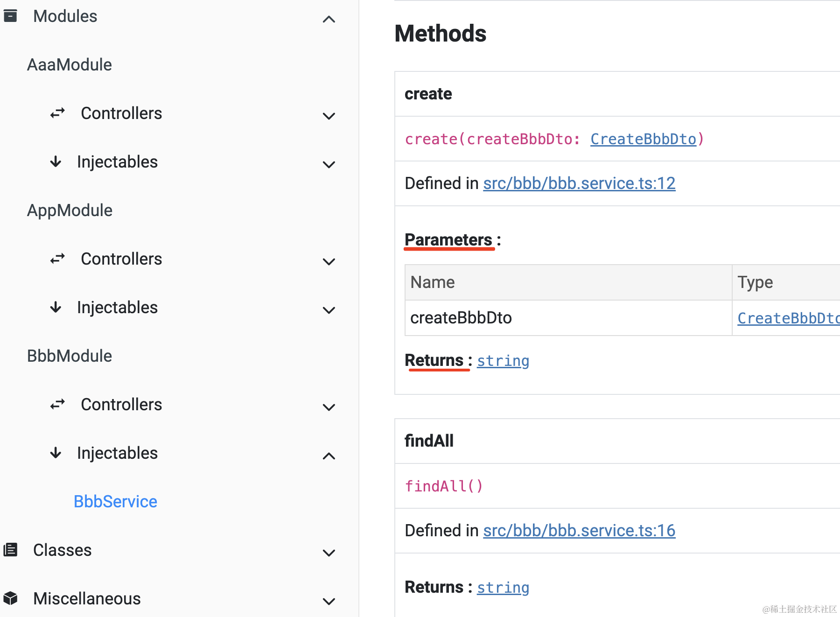Click the Modules archive icon
This screenshot has width=840, height=617.
pyautogui.click(x=10, y=16)
